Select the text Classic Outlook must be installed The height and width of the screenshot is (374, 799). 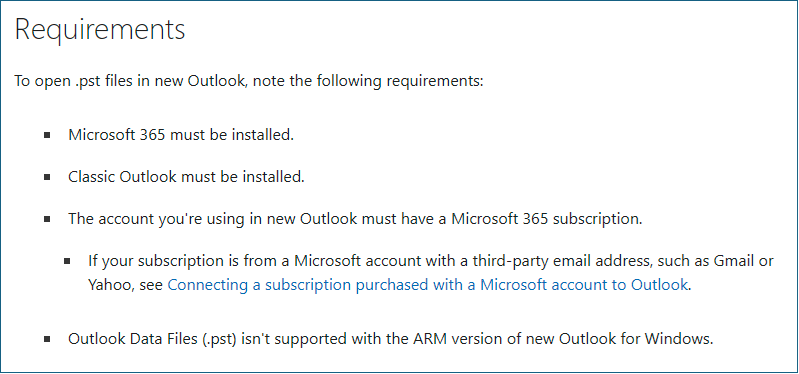187,177
